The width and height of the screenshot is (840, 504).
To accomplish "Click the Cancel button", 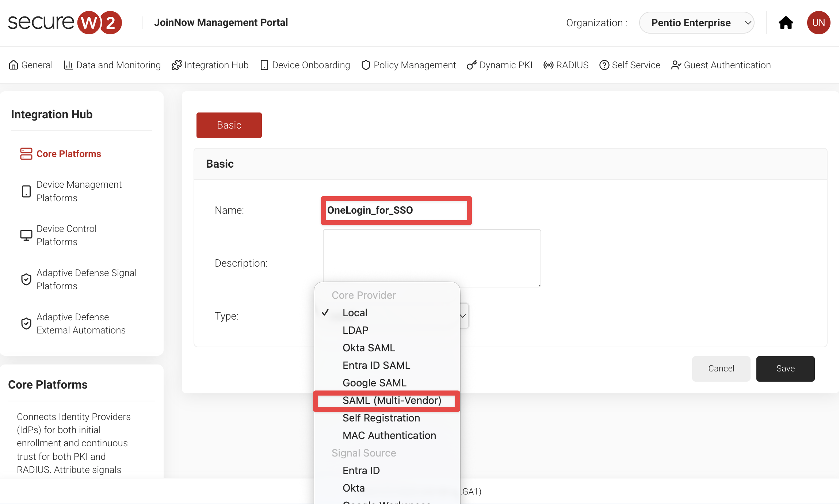I will pyautogui.click(x=721, y=369).
